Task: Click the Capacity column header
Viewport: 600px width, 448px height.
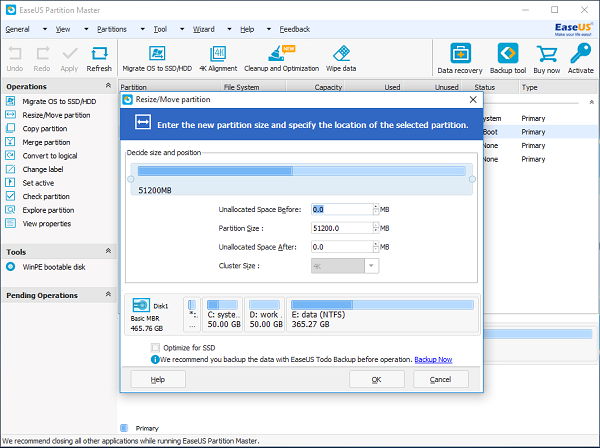Action: click(x=328, y=87)
